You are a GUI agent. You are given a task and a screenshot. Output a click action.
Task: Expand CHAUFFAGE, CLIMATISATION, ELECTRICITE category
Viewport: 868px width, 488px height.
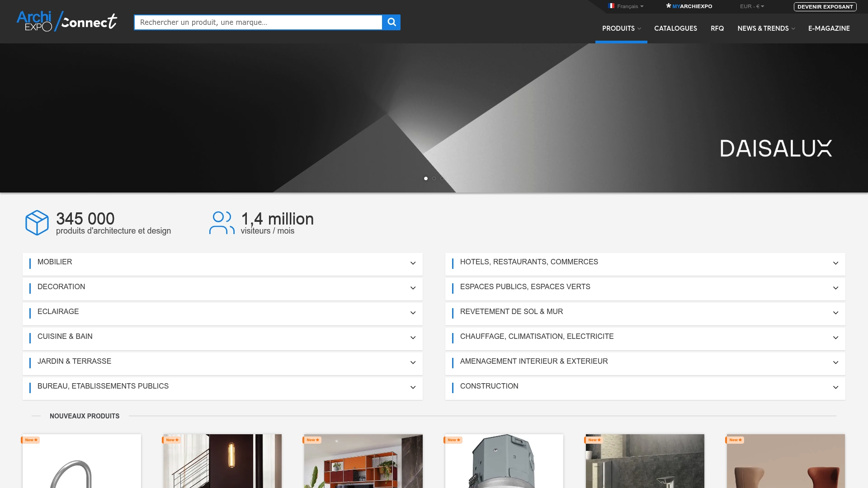pos(645,338)
